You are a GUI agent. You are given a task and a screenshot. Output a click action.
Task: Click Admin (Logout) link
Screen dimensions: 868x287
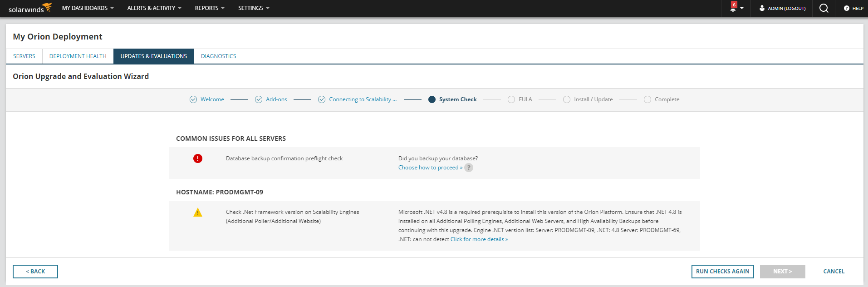tap(787, 8)
